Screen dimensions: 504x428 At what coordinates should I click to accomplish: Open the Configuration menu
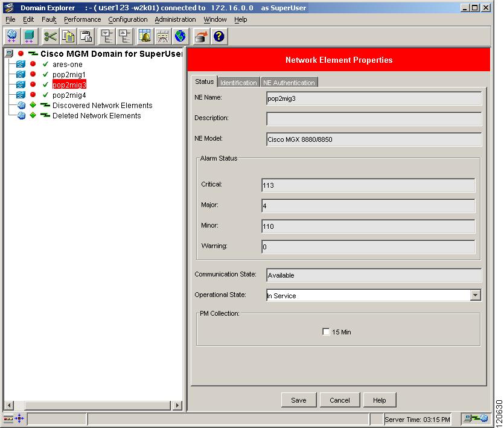coord(127,19)
